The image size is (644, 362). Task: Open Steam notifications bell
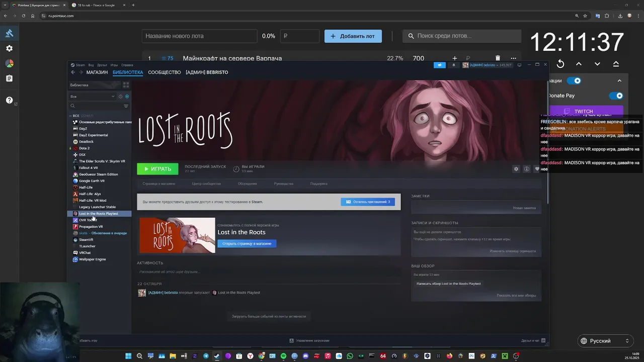click(454, 65)
